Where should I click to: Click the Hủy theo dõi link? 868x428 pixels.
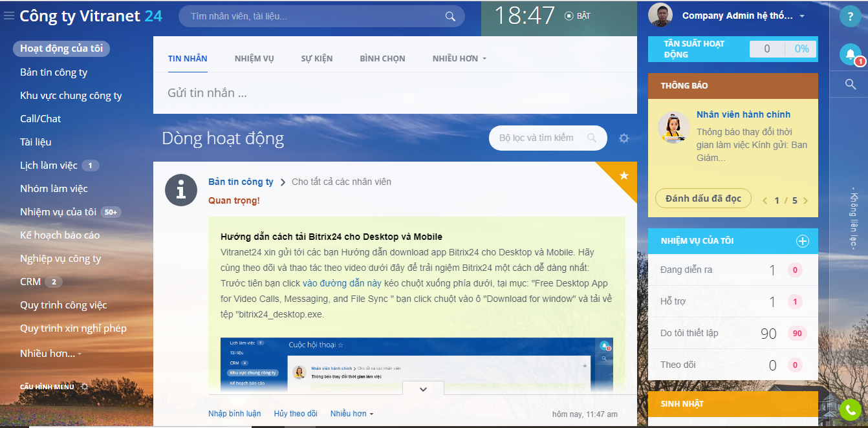pyautogui.click(x=296, y=413)
